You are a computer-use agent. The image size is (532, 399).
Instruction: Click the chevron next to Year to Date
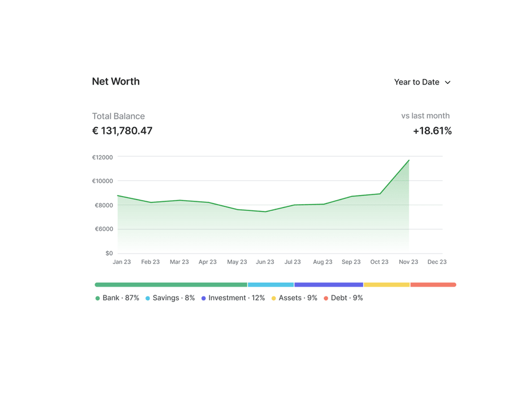click(448, 83)
